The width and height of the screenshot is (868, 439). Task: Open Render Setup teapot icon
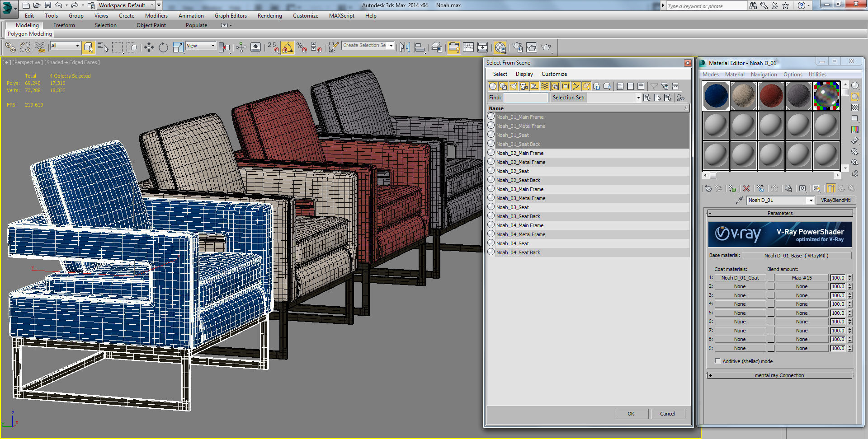pos(517,47)
